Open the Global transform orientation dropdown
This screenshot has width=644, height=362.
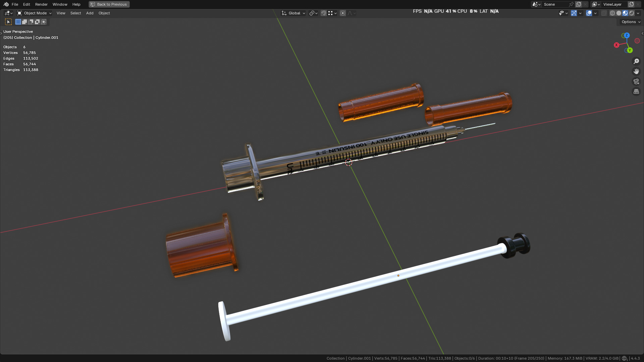293,13
